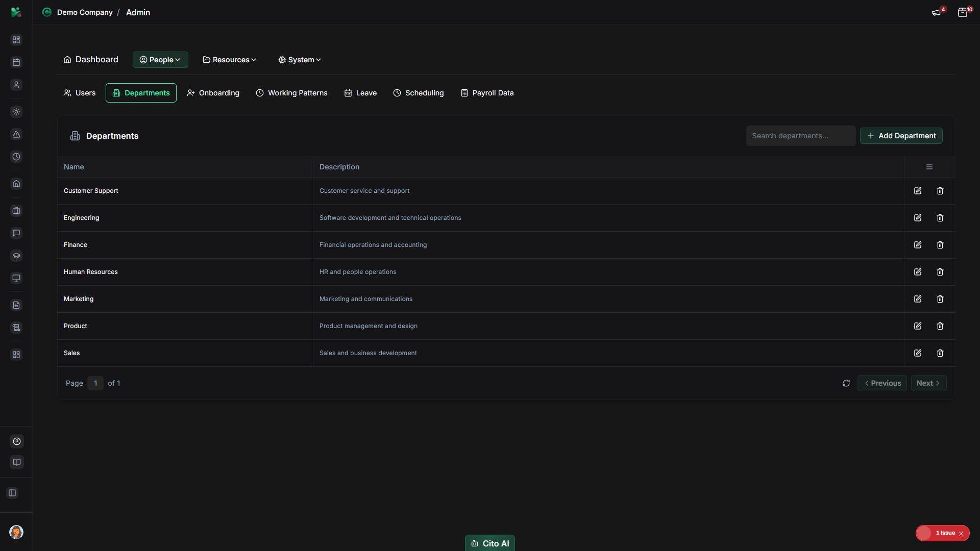
Task: Open the calendar icon in the sidebar
Action: (x=16, y=62)
